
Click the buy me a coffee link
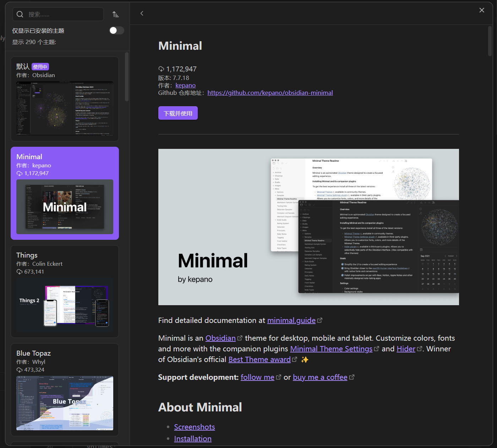tap(320, 377)
